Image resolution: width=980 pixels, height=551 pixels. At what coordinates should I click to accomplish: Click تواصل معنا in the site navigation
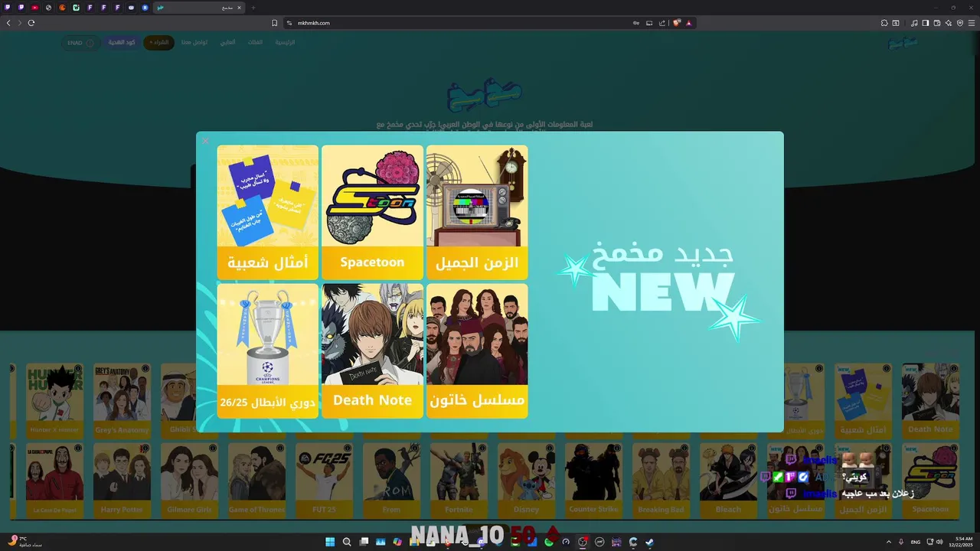(x=194, y=42)
